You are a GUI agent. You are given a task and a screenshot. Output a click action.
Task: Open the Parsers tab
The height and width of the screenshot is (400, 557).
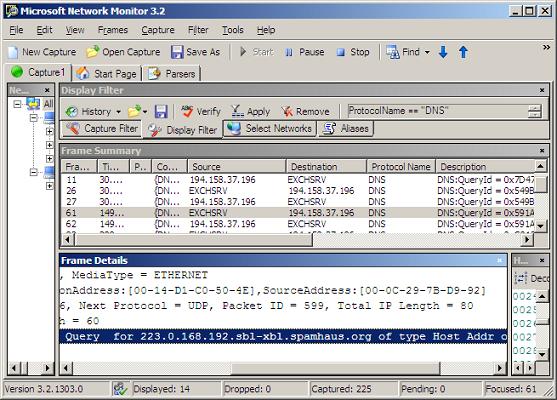click(x=172, y=74)
